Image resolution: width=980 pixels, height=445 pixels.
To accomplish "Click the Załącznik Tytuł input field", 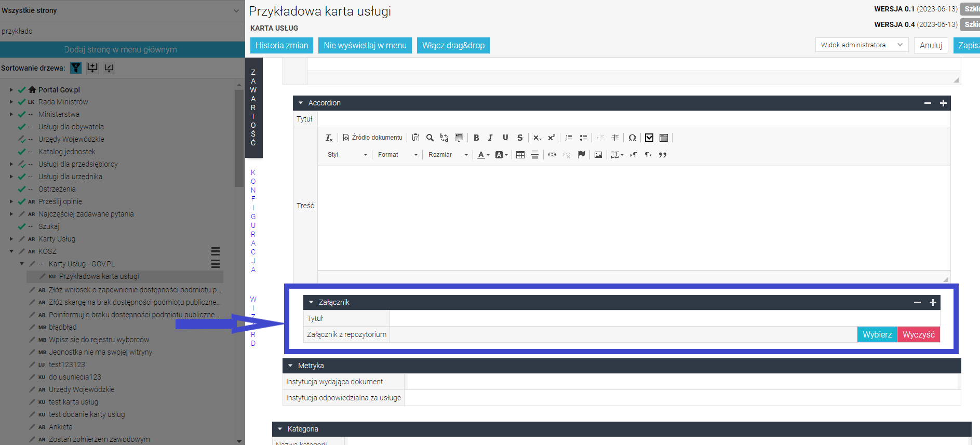I will point(665,318).
